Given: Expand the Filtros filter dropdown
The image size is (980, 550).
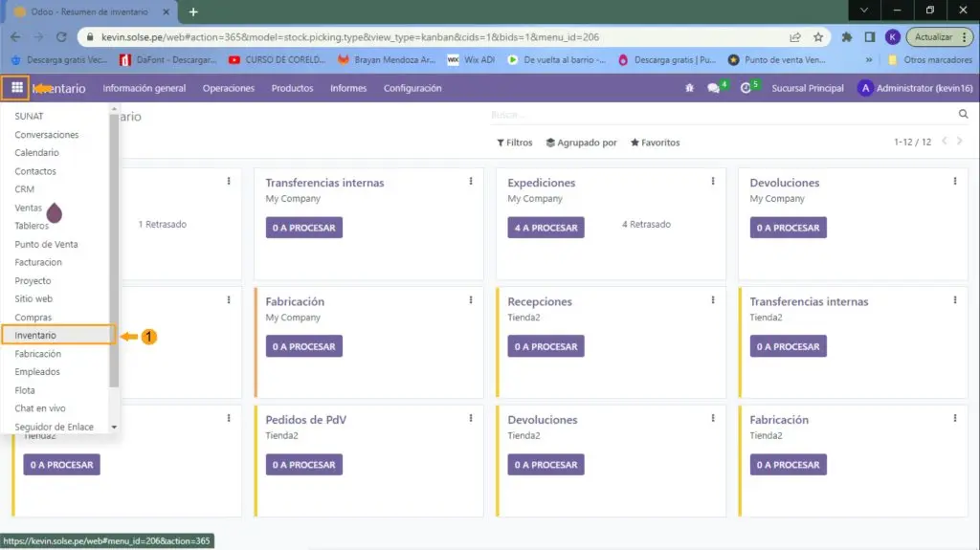Looking at the screenshot, I should click(x=515, y=143).
